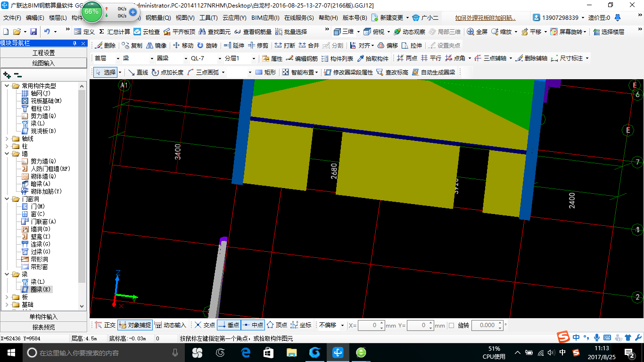Viewport: 644px width, 362px height.
Task: Select the 矩形 rectangle drawing tool
Action: tap(266, 72)
